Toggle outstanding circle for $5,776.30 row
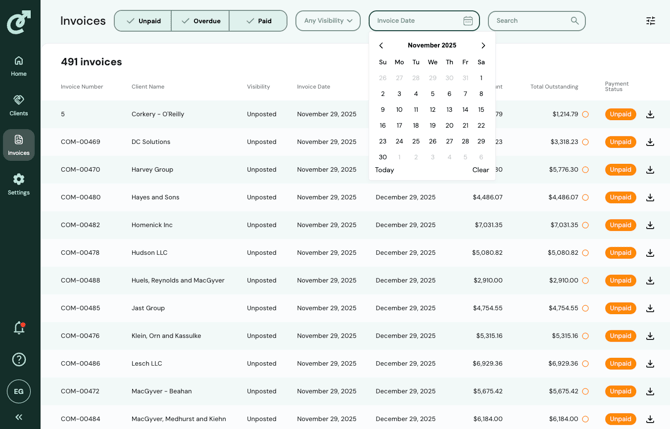 click(x=585, y=170)
